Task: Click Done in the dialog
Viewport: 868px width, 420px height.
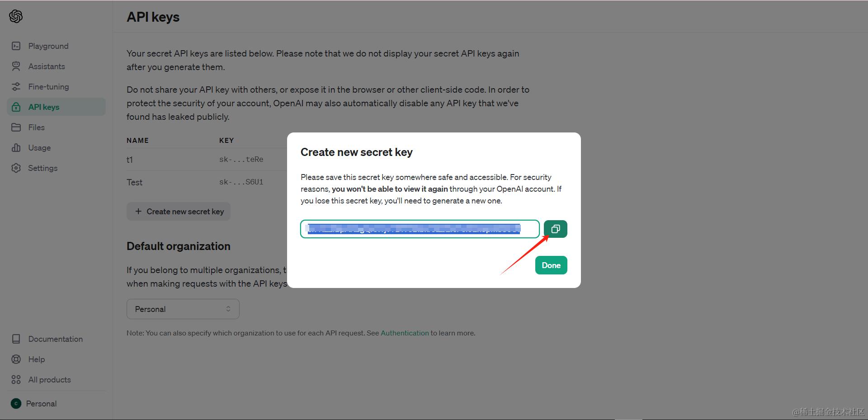Action: 551,265
